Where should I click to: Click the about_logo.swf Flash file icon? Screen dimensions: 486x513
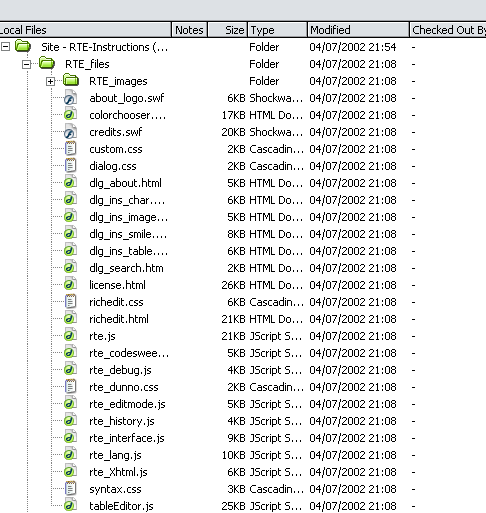click(x=70, y=98)
